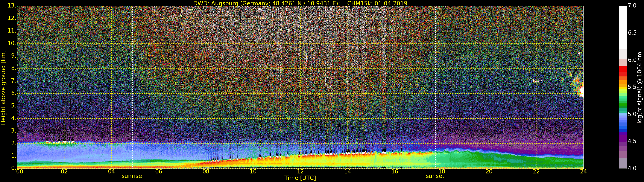Click the bright white cloud near 24 UTC
Viewport: 644px width, 182px height.
point(581,92)
